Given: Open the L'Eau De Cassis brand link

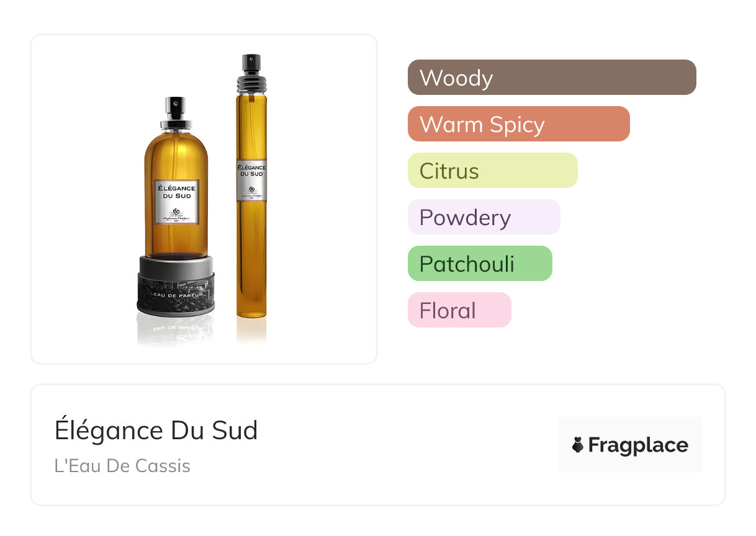Looking at the screenshot, I should click(122, 466).
